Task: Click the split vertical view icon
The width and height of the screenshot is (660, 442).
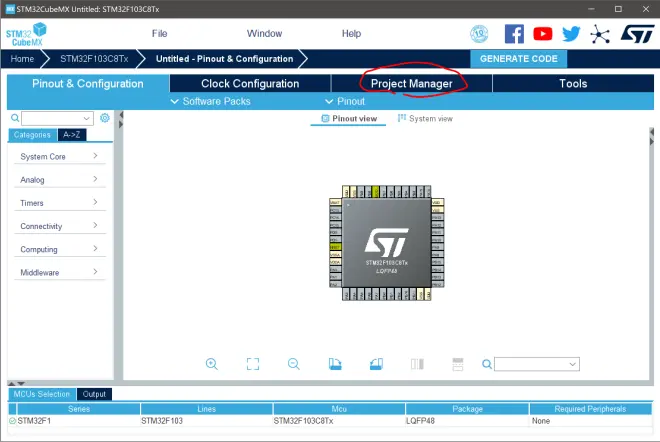Action: click(x=417, y=364)
